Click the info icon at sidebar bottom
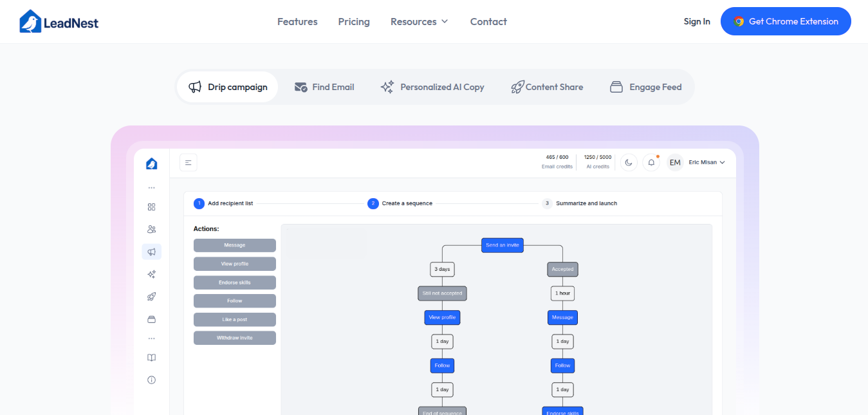 coord(151,380)
